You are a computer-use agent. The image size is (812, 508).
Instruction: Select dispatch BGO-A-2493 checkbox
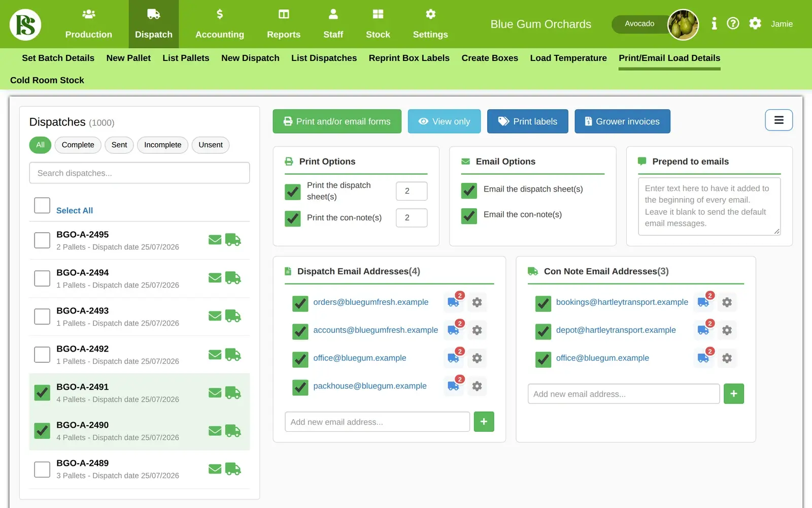tap(42, 316)
